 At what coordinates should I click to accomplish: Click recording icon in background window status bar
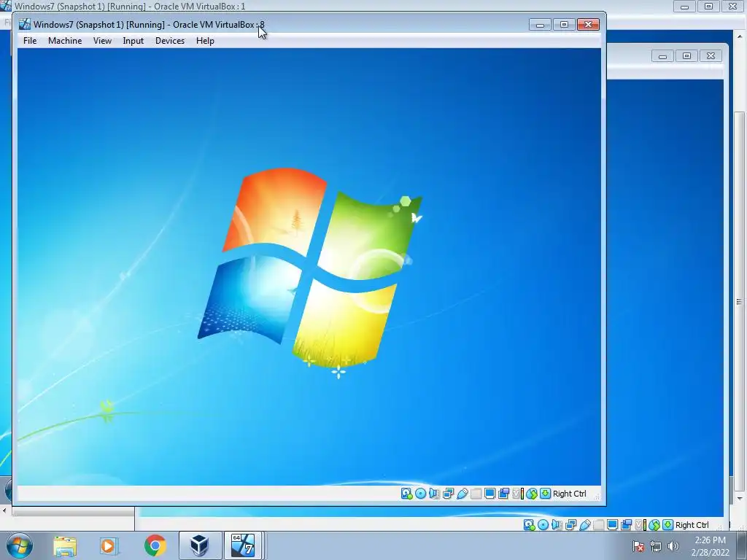click(x=626, y=525)
